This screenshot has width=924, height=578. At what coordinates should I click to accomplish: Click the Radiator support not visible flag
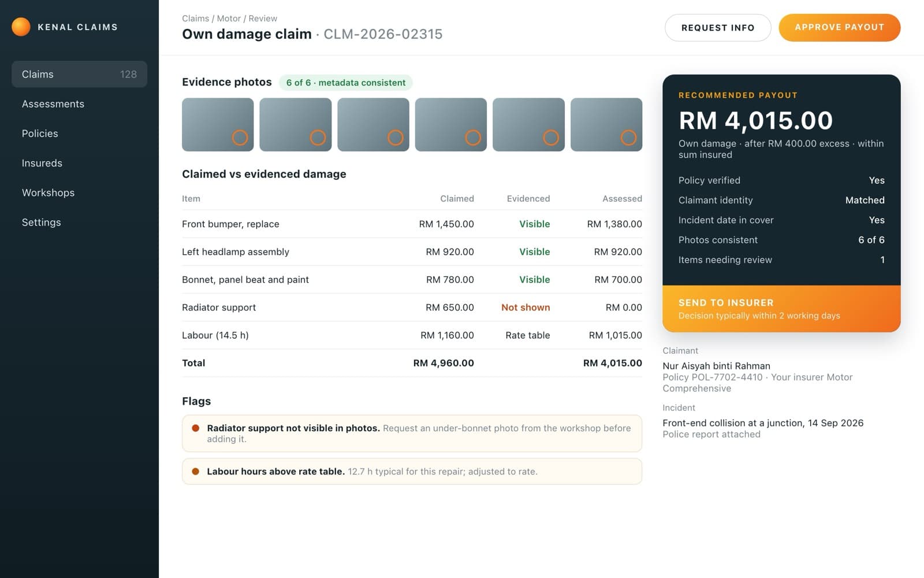[412, 433]
